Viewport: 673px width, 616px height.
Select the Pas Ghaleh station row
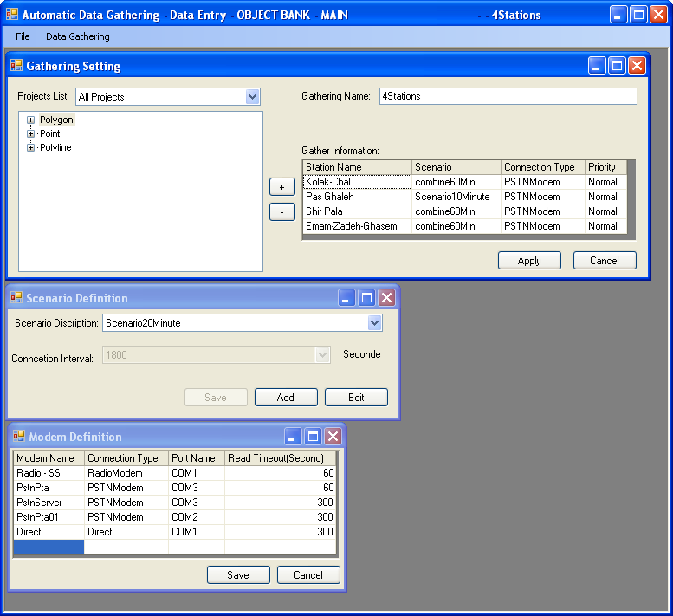click(x=356, y=197)
